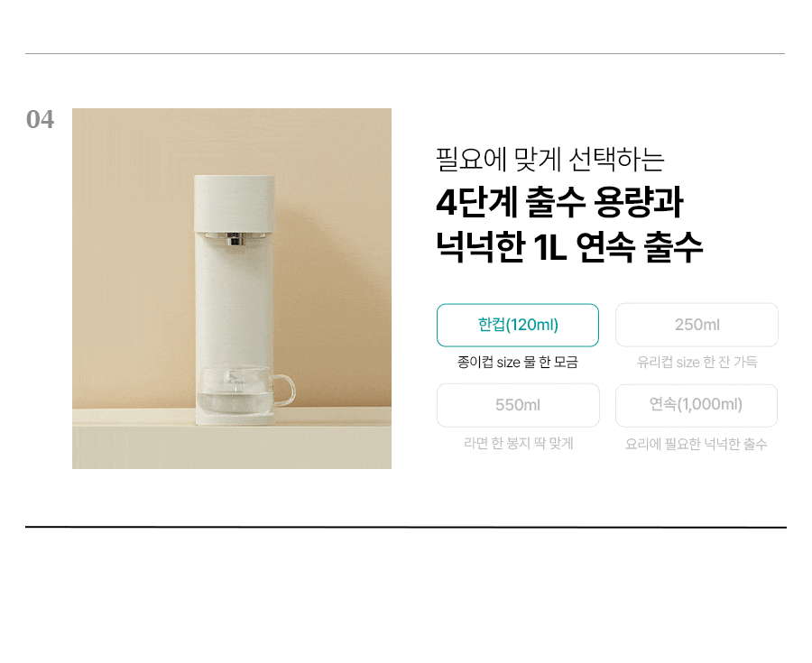Pick the 연속(1,000ml) continuous option
The height and width of the screenshot is (663, 812).
(697, 405)
